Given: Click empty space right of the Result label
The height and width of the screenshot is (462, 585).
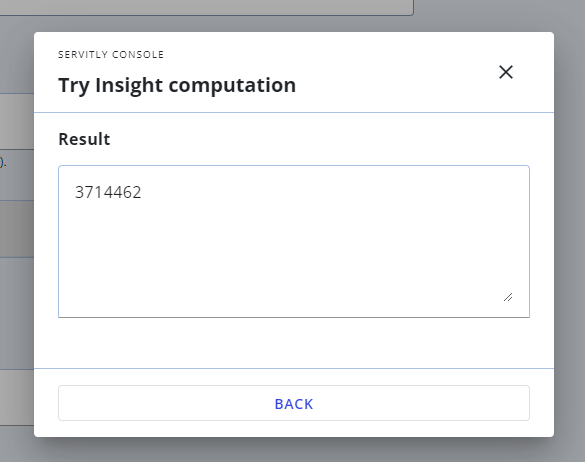Looking at the screenshot, I should [317, 139].
